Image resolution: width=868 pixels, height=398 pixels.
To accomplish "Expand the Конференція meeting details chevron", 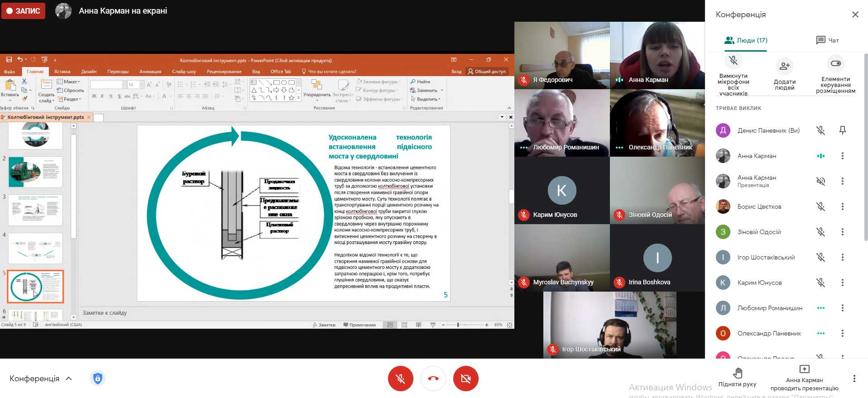I will [x=69, y=379].
